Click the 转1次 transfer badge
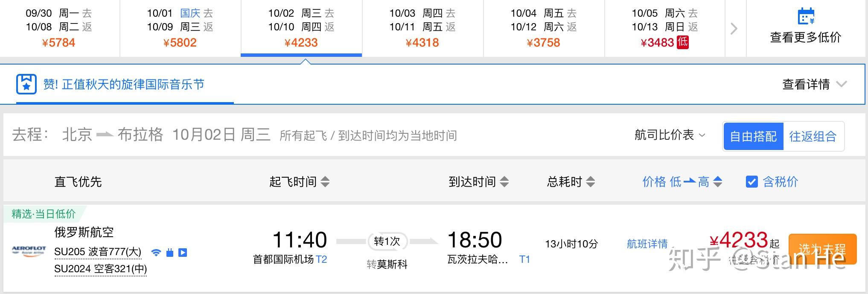This screenshot has height=294, width=868. click(x=387, y=241)
